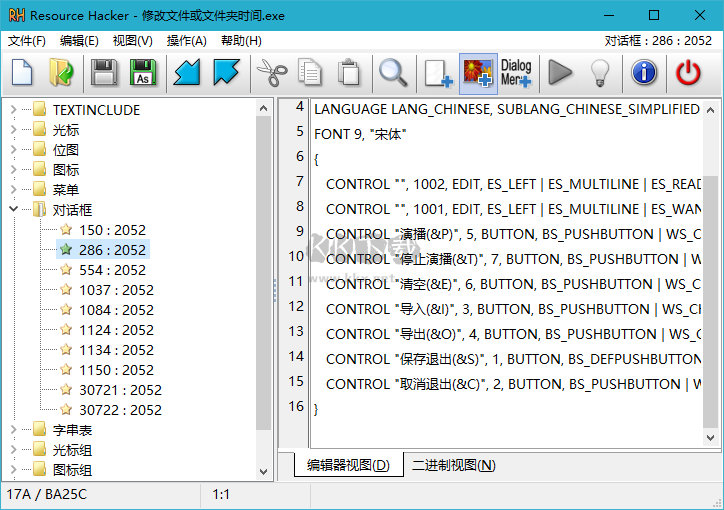Click the red power exit icon

pos(688,73)
